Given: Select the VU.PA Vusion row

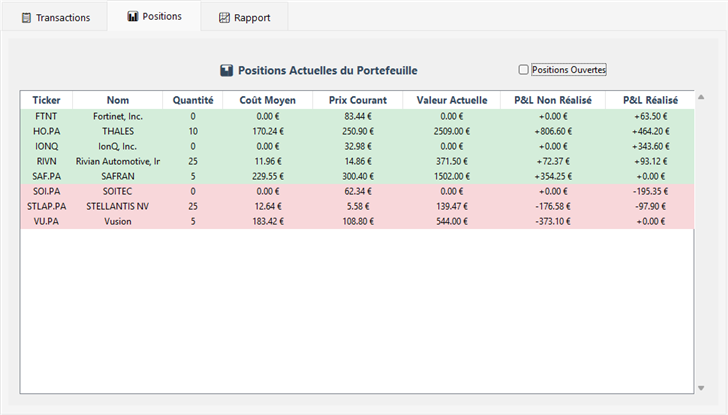Looking at the screenshot, I should click(x=118, y=221).
